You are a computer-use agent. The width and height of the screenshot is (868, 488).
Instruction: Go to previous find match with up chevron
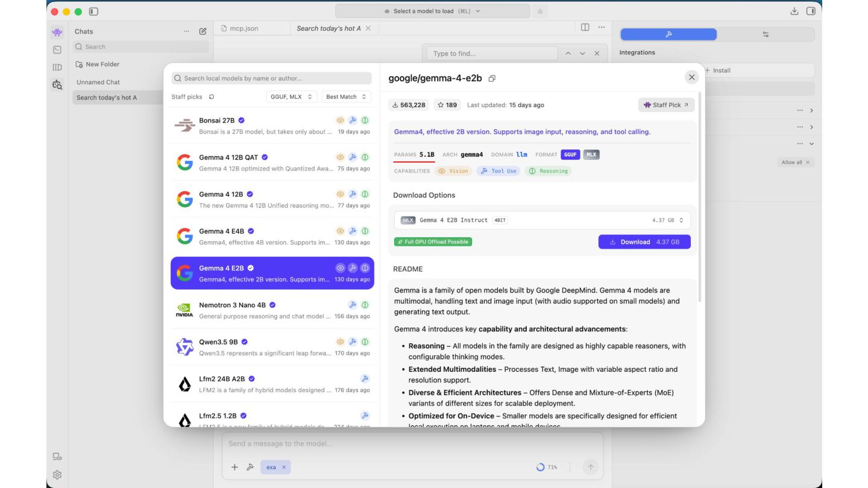[x=568, y=54]
